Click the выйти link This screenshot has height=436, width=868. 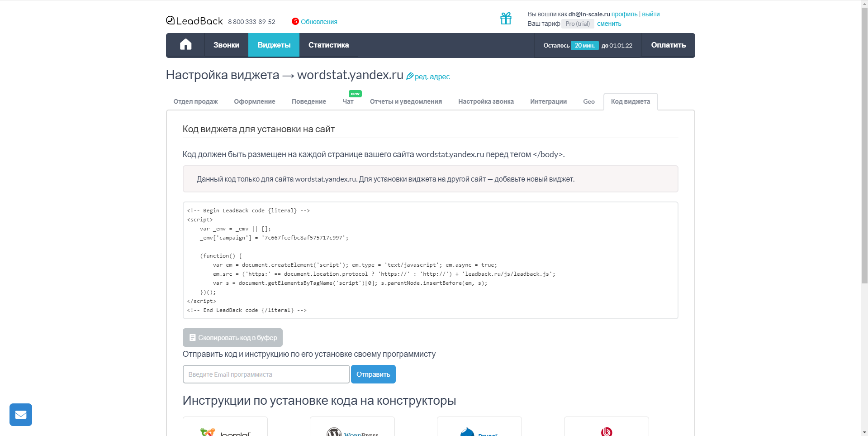(651, 14)
